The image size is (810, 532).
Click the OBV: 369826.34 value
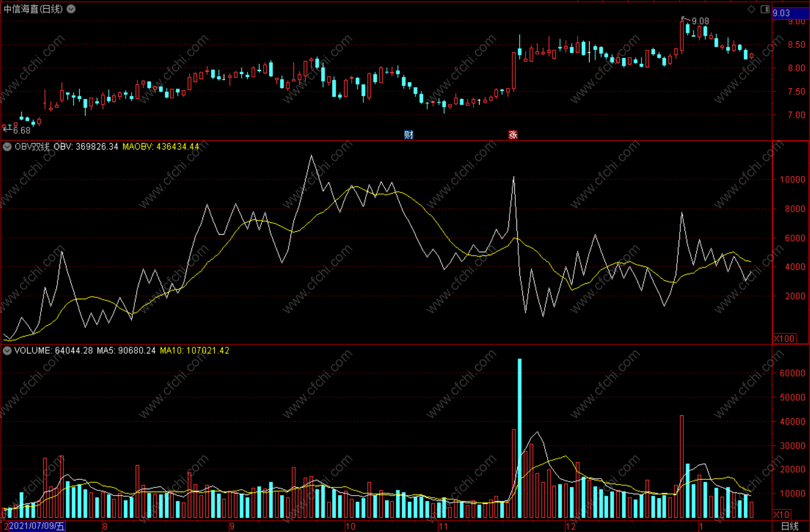[86, 147]
